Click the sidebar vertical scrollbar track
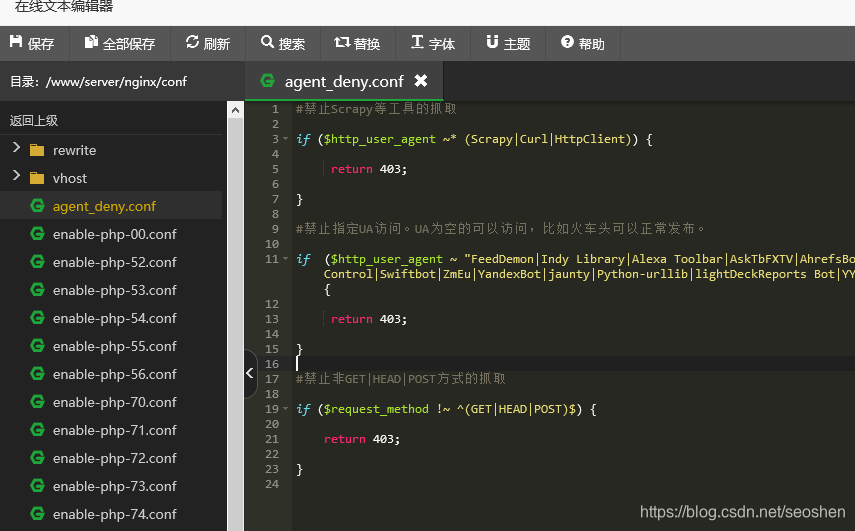The height and width of the screenshot is (531, 855). [236, 324]
